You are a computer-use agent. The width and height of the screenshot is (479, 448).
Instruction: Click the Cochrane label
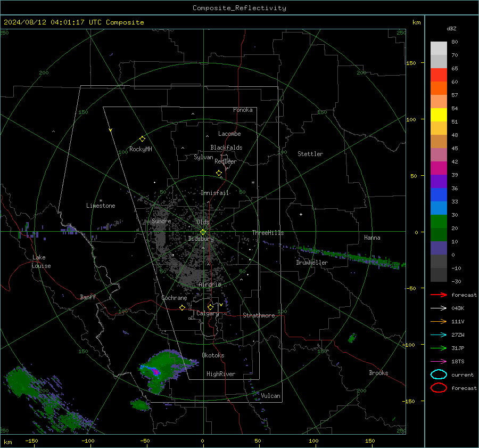click(x=174, y=298)
